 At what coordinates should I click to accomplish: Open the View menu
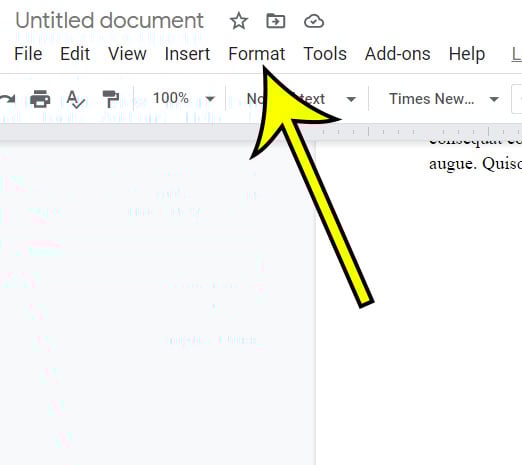127,54
